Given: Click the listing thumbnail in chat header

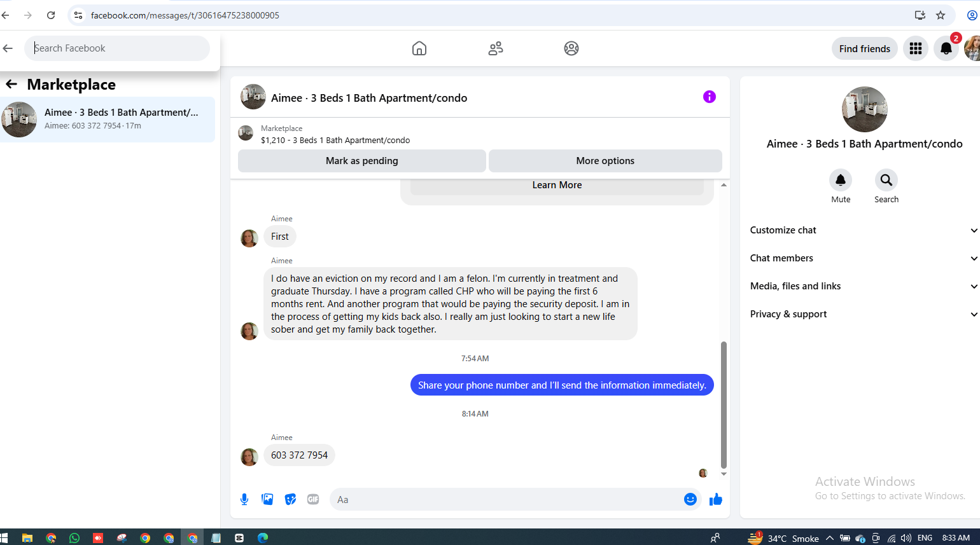Looking at the screenshot, I should pyautogui.click(x=253, y=97).
